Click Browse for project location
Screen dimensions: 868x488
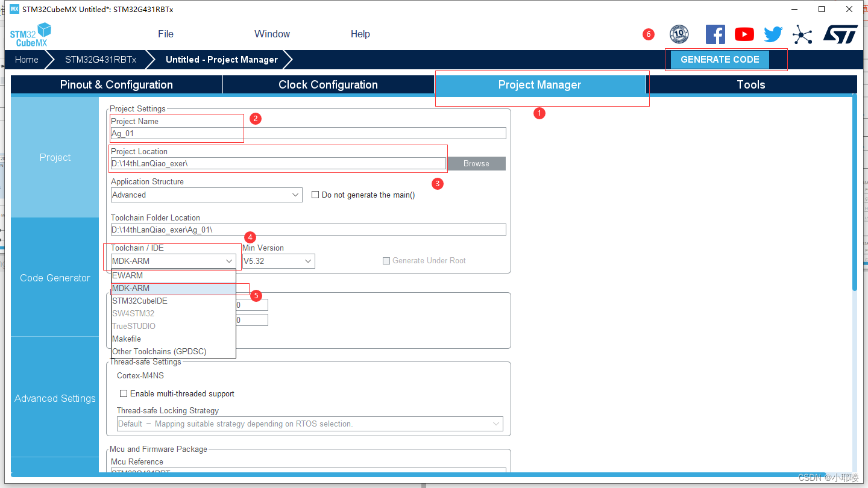476,164
